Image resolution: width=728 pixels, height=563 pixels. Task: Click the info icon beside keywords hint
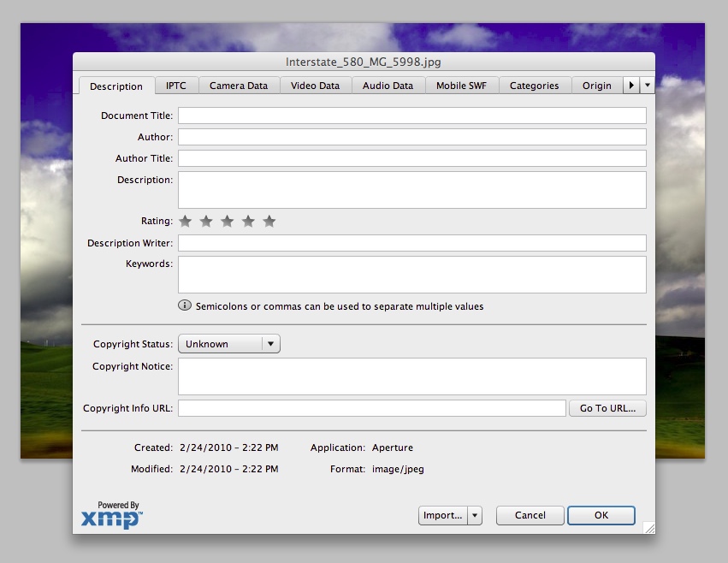[x=184, y=306]
